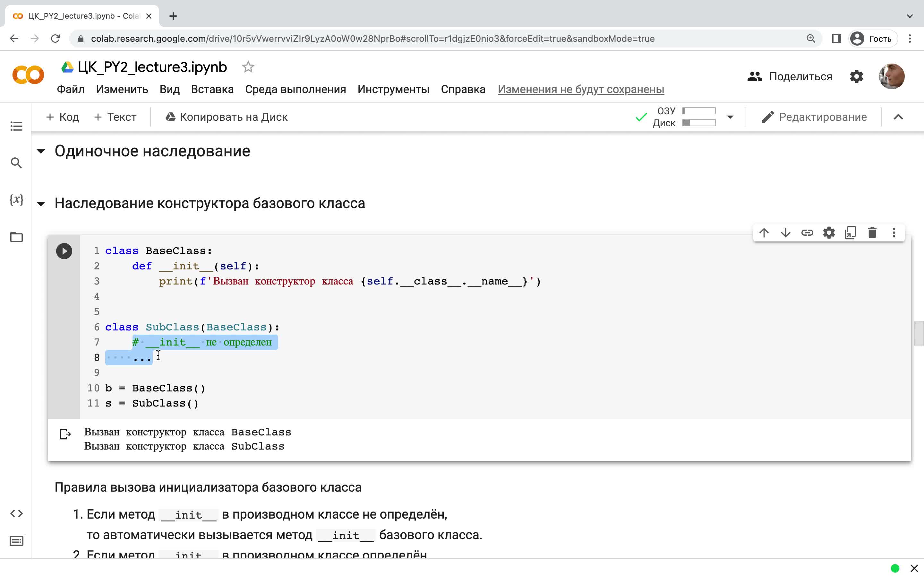
Task: Copy link to cell icon
Action: (807, 233)
